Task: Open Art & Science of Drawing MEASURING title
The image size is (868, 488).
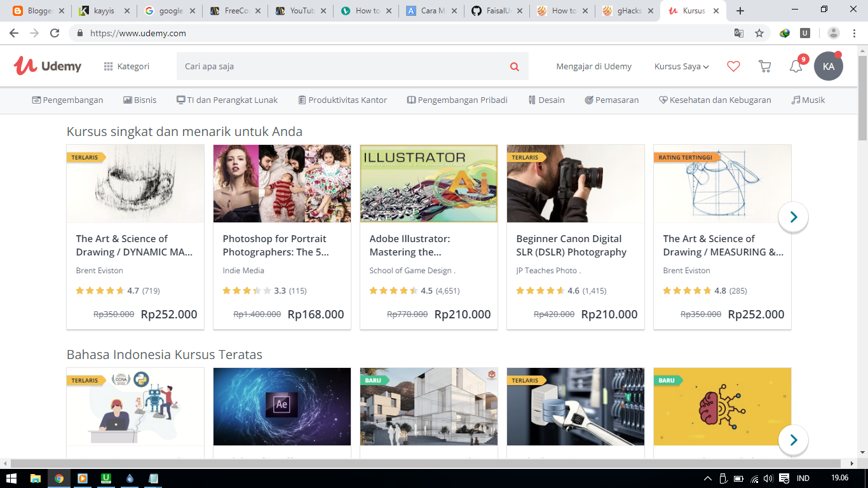Action: (x=723, y=245)
